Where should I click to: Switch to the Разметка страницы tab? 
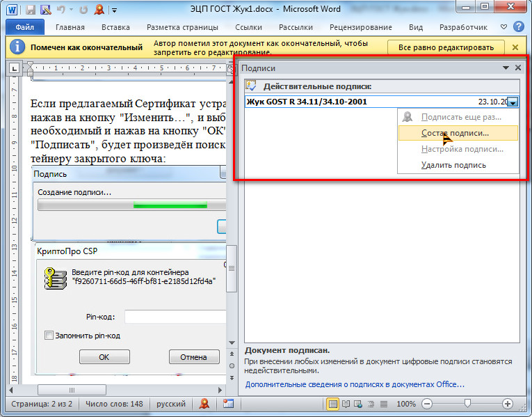point(182,27)
